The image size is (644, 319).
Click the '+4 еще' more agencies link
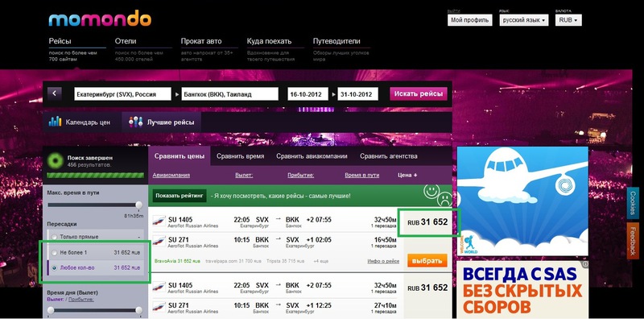321,261
